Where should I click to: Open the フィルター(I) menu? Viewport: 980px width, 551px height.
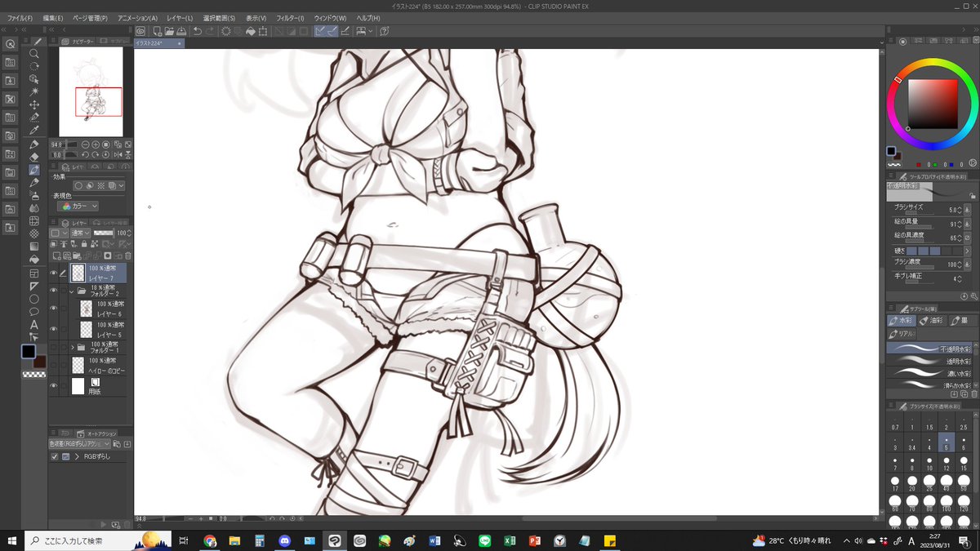click(x=290, y=17)
